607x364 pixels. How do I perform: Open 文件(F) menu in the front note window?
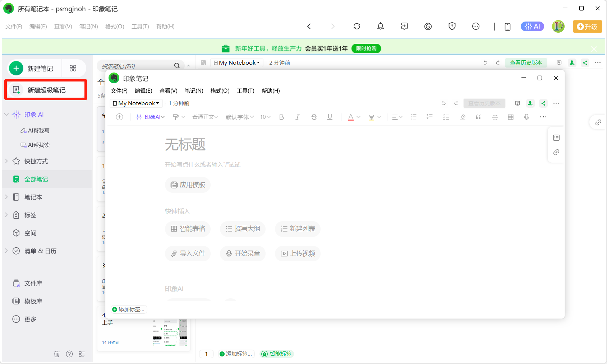click(119, 91)
